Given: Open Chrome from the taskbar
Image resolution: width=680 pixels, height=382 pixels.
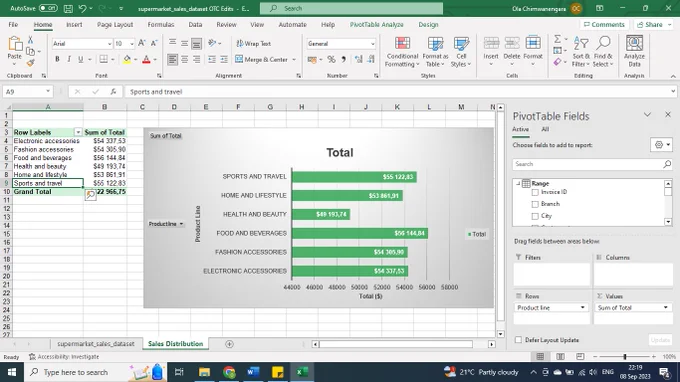Looking at the screenshot, I should click(x=229, y=372).
